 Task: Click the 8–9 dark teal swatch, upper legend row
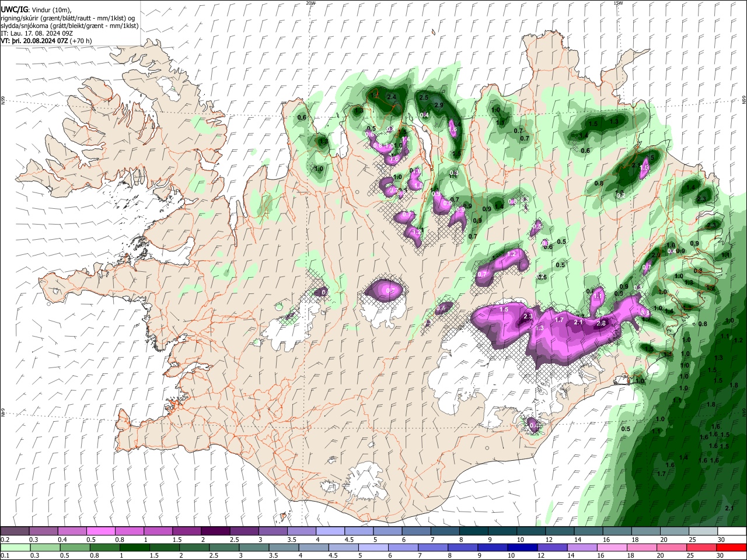click(473, 531)
